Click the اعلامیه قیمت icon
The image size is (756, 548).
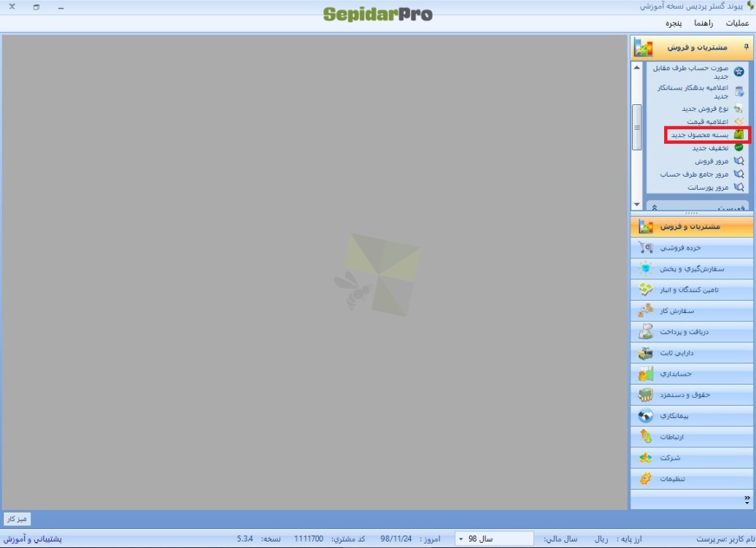coord(738,121)
